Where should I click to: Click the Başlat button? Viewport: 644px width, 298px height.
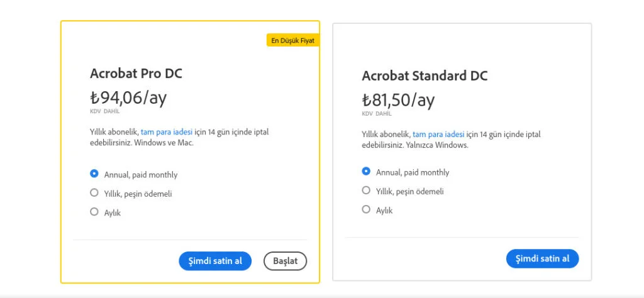pos(285,261)
